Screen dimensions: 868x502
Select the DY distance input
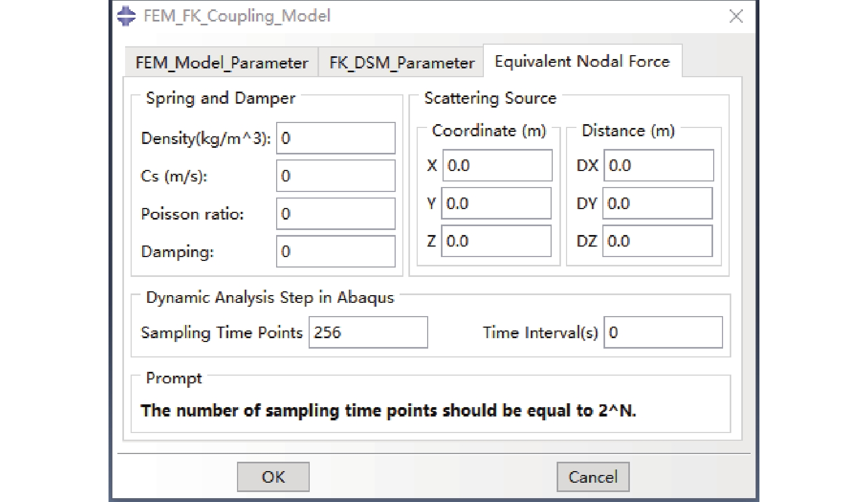657,204
